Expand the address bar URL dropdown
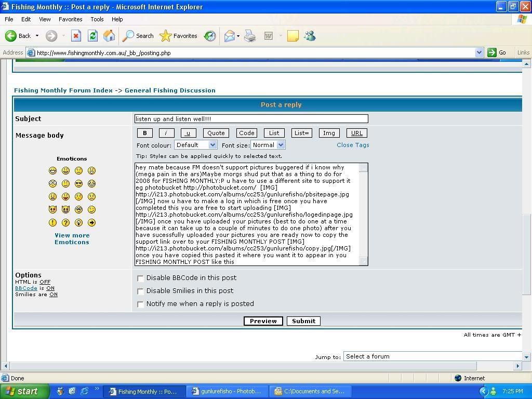Image resolution: width=532 pixels, height=399 pixels. click(479, 52)
